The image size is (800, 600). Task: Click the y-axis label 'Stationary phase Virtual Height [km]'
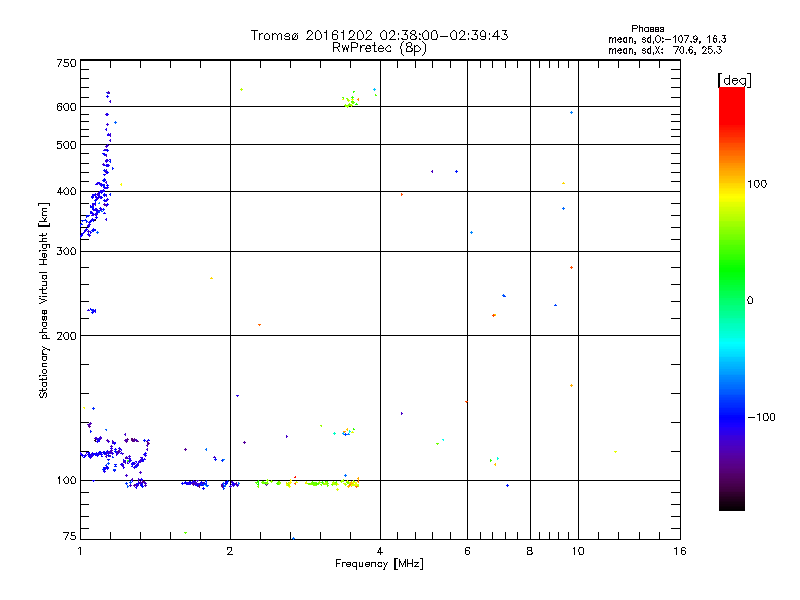tap(43, 301)
